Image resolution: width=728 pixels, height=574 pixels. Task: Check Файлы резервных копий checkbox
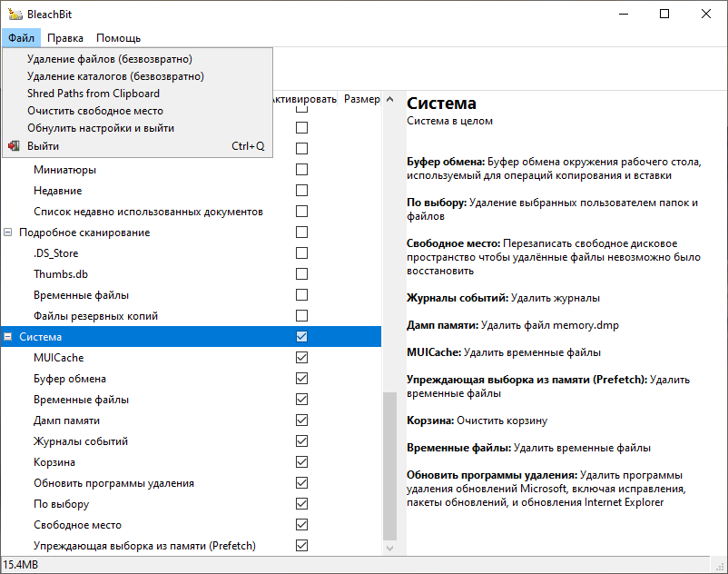click(301, 316)
